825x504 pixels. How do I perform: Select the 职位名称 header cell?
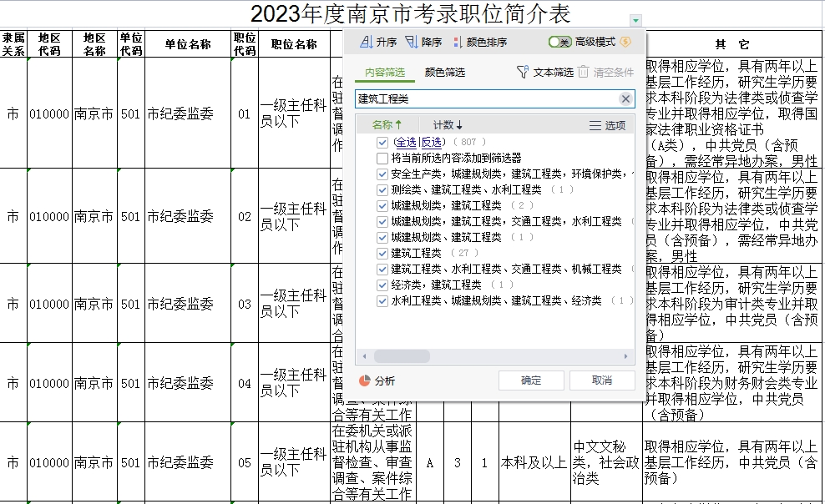294,44
